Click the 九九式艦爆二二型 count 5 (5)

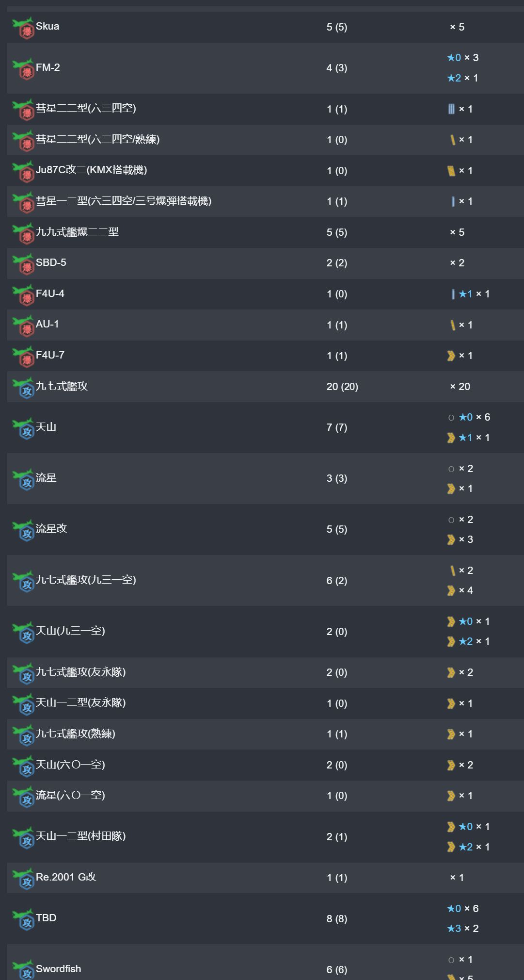(x=337, y=232)
